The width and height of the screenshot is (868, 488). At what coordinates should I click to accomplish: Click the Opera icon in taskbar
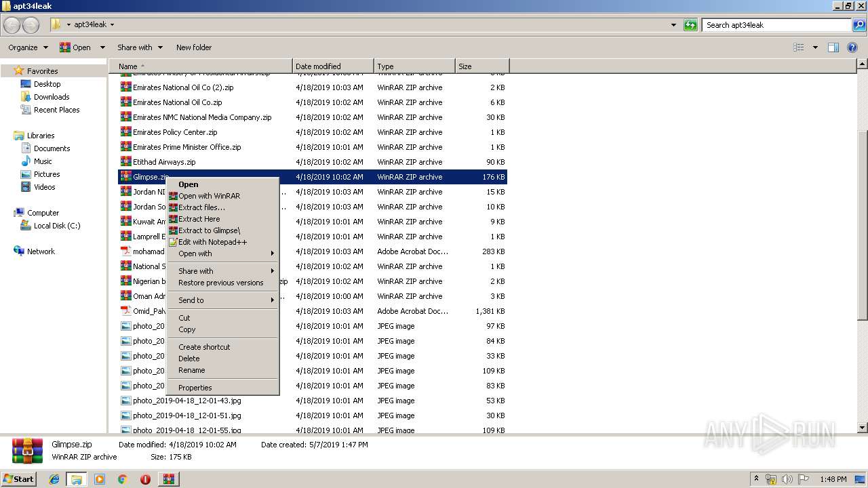(145, 479)
